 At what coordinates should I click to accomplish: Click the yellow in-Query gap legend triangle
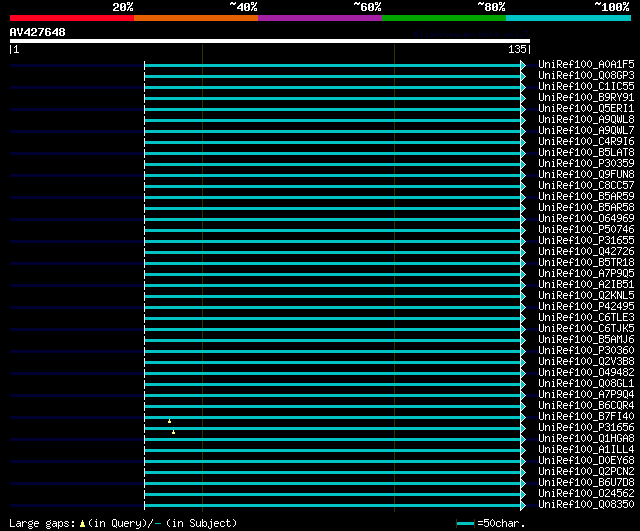click(82, 523)
